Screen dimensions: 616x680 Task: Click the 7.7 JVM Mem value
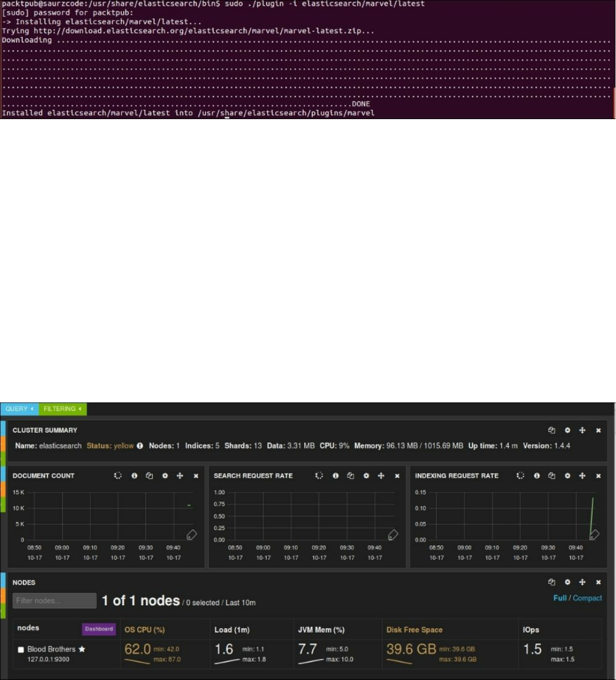click(307, 649)
